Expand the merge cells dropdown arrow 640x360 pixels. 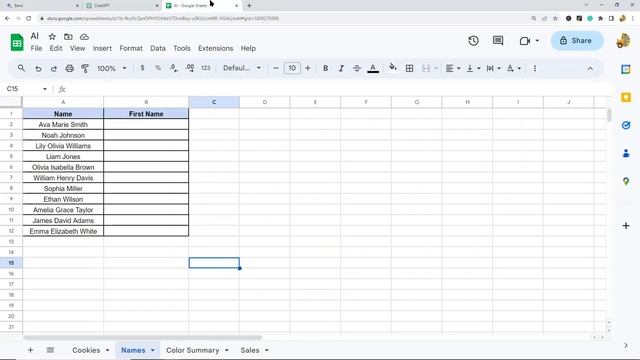pyautogui.click(x=436, y=68)
